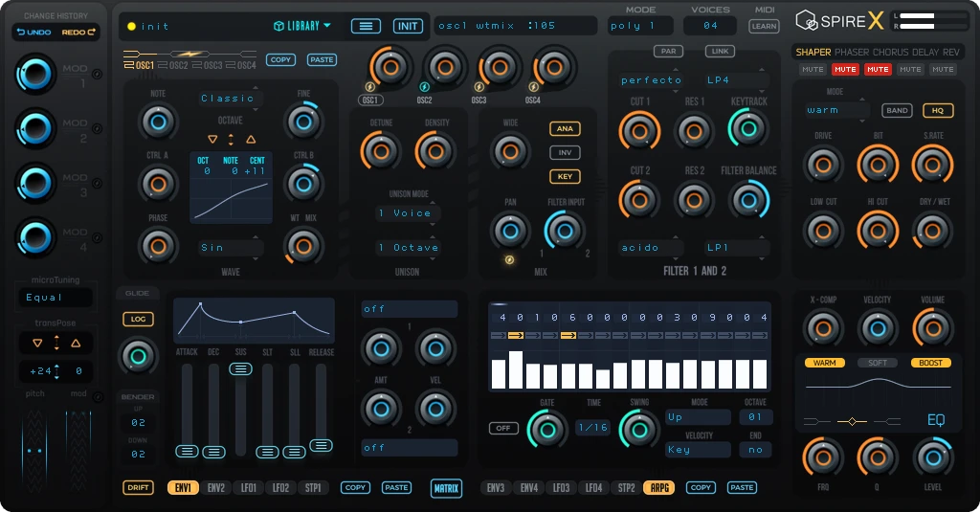The width and height of the screenshot is (980, 512).
Task: Open the Sin wave selector
Action: (x=230, y=248)
